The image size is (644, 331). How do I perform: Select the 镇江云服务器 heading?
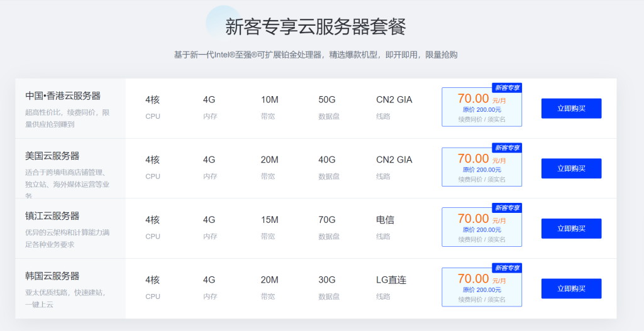click(x=52, y=216)
